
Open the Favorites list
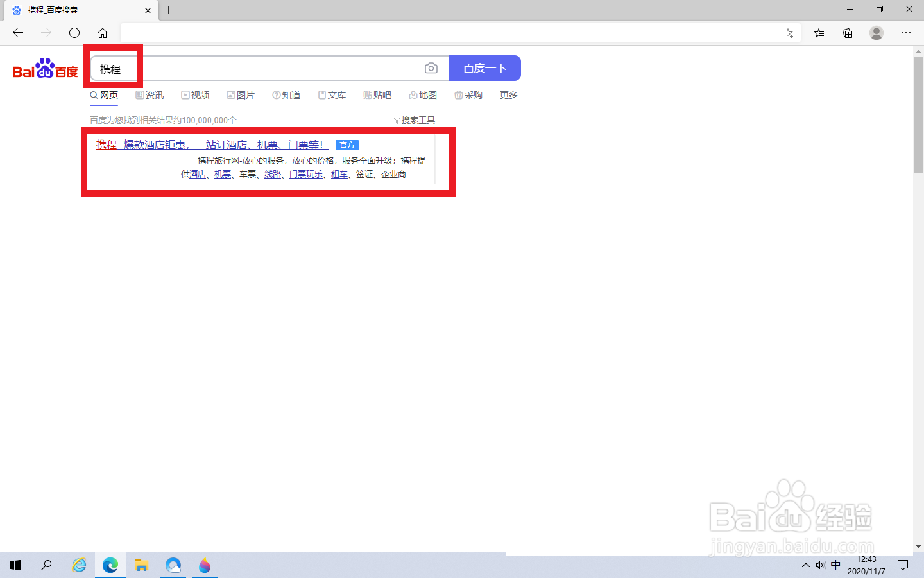tap(819, 33)
